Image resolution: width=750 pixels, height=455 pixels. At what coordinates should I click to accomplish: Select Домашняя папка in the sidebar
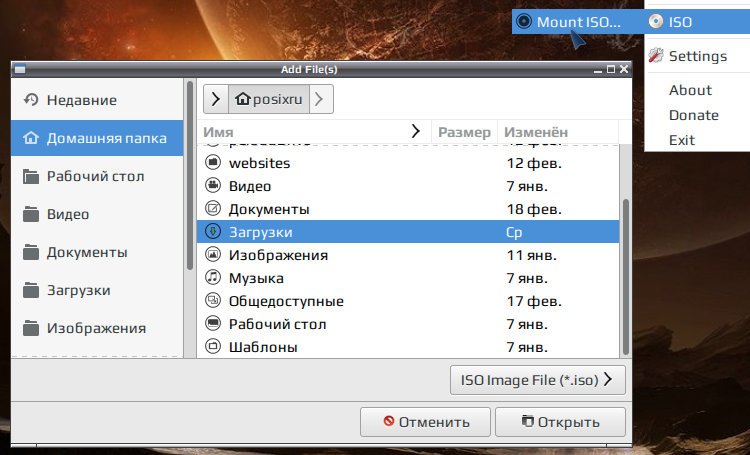97,138
